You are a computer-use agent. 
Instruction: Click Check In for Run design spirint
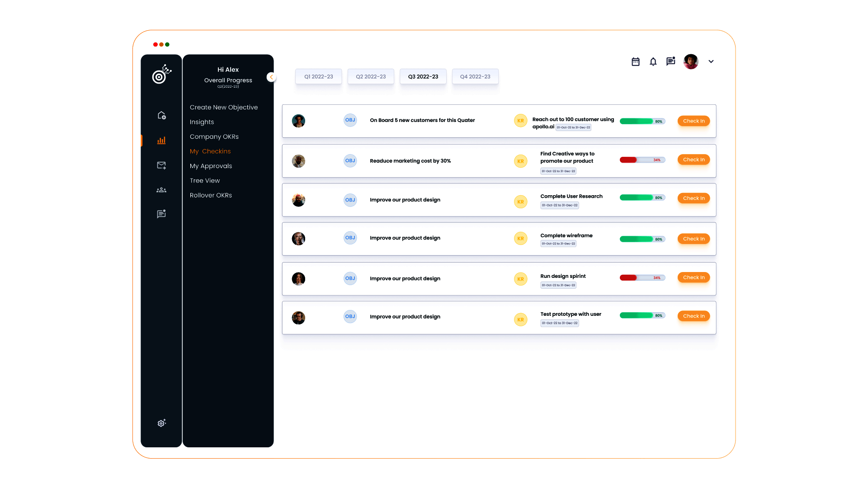(x=693, y=277)
